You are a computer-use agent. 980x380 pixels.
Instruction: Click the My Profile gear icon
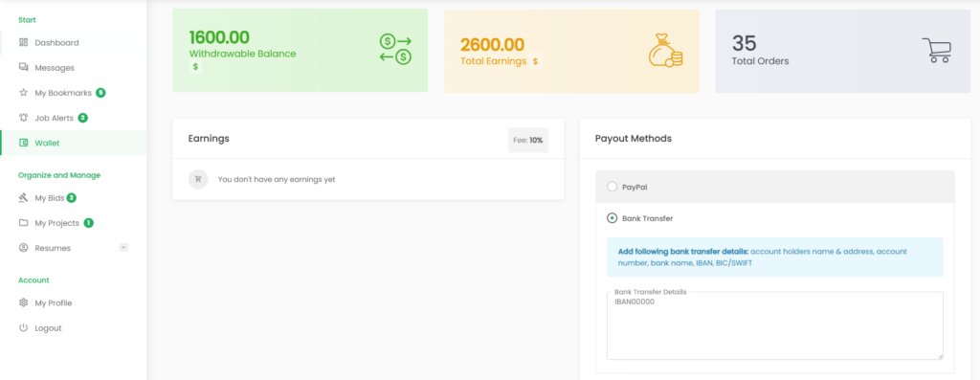(x=24, y=302)
